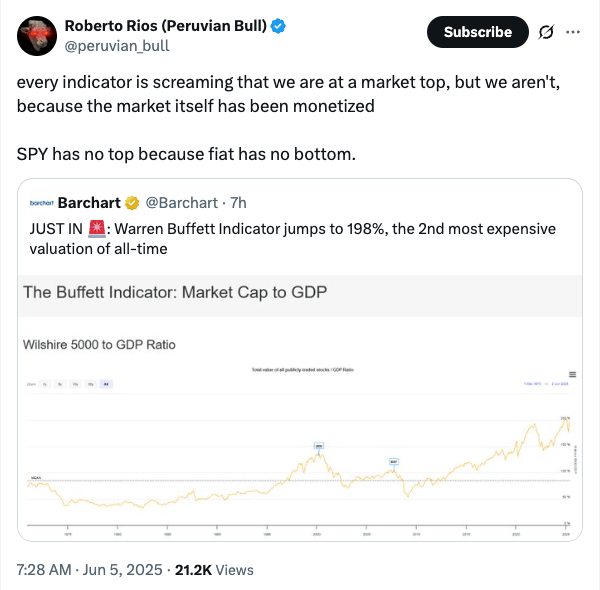Select the highlighted All zoom range button on chart
Image resolution: width=600 pixels, height=590 pixels.
click(106, 384)
